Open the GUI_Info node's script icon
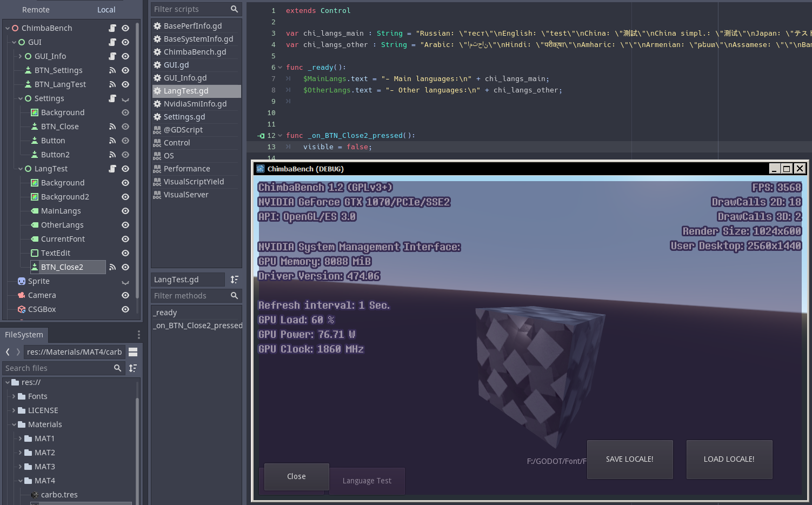The height and width of the screenshot is (505, 812). pos(112,56)
